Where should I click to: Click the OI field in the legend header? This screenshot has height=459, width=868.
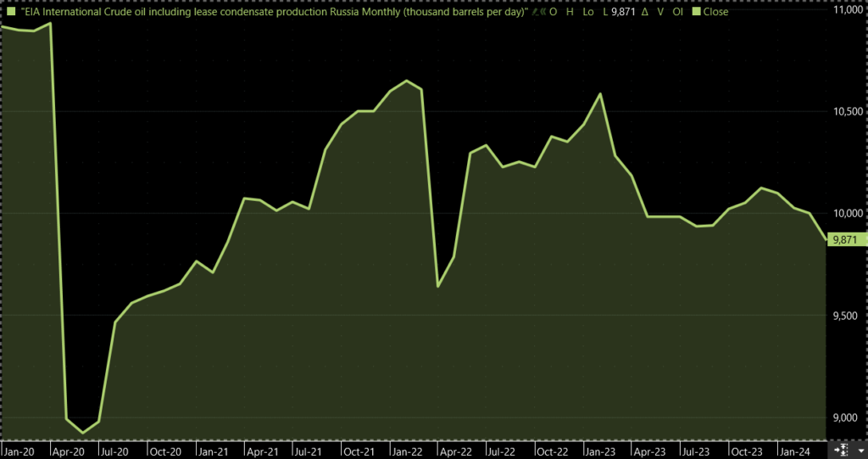click(678, 12)
